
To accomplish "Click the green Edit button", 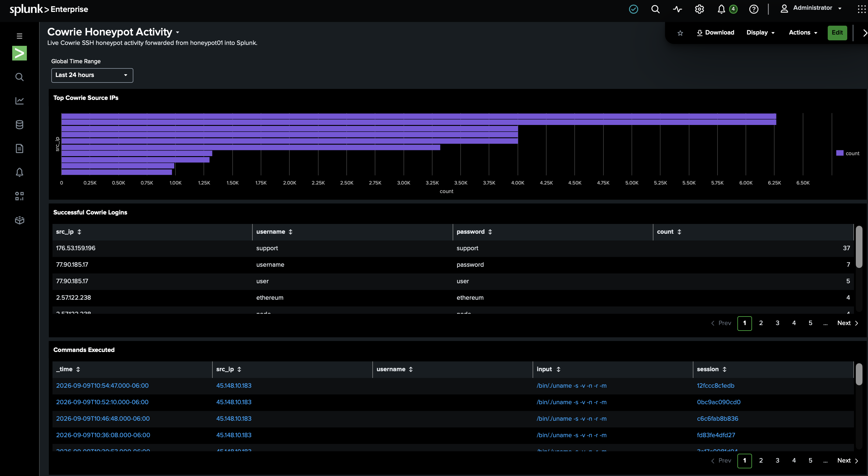I will click(x=837, y=33).
